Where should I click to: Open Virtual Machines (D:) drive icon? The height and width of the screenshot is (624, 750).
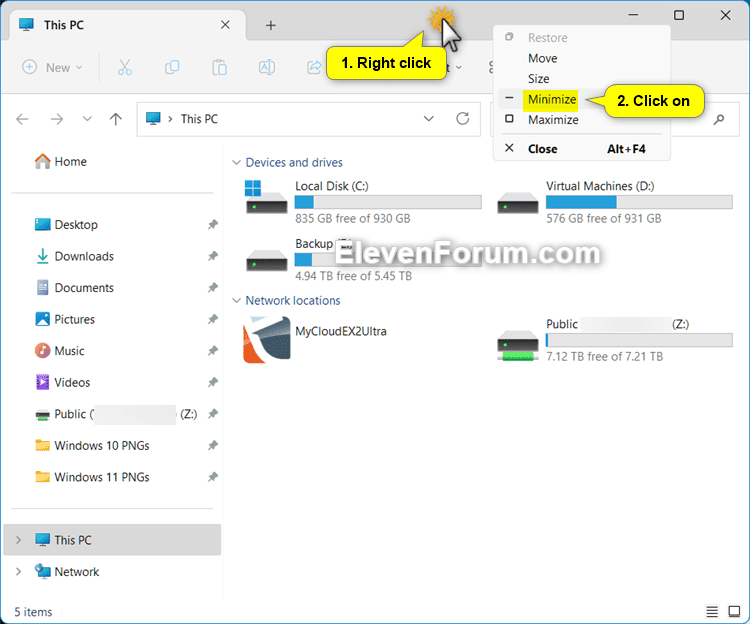518,202
